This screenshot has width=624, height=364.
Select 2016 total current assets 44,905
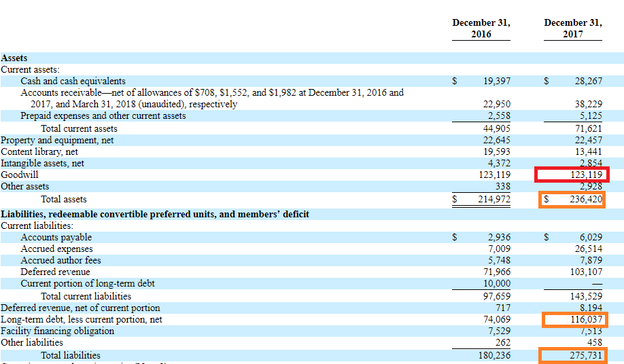tap(497, 129)
